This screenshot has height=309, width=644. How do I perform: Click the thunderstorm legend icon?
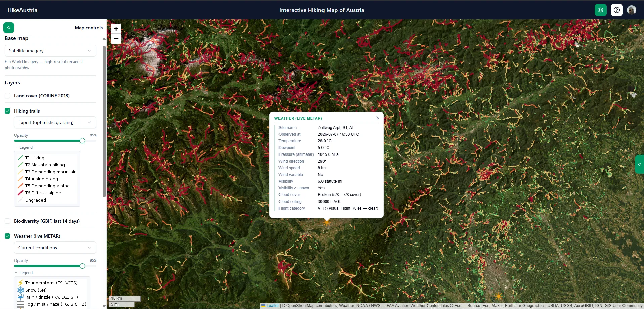pyautogui.click(x=21, y=283)
